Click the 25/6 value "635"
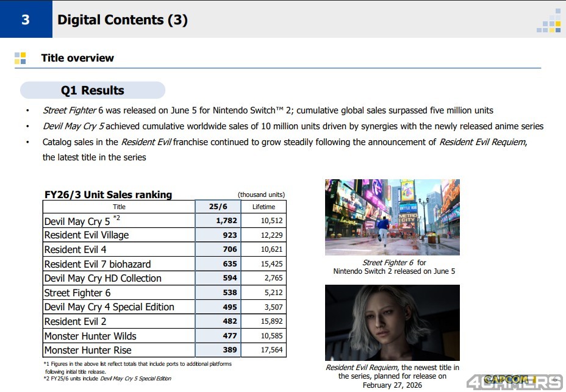The height and width of the screenshot is (392, 566). pos(229,264)
